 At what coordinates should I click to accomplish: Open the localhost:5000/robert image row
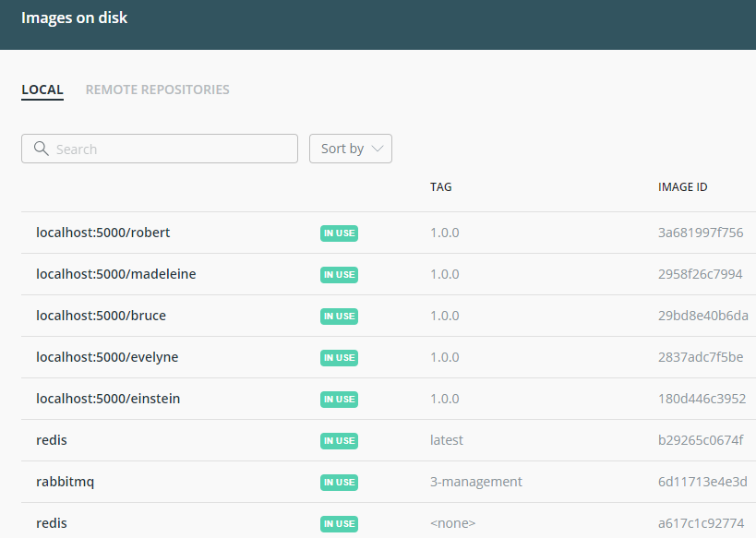102,233
